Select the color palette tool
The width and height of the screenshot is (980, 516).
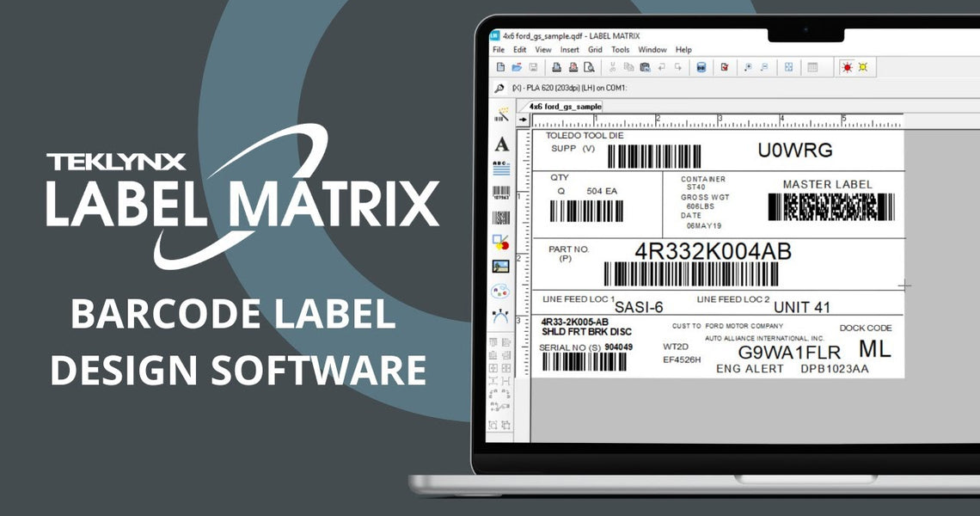click(500, 292)
